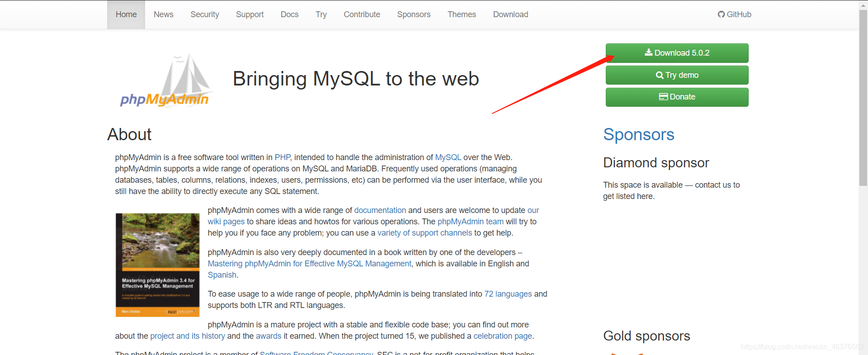Open the documentation link
The height and width of the screenshot is (355, 868).
coord(380,210)
